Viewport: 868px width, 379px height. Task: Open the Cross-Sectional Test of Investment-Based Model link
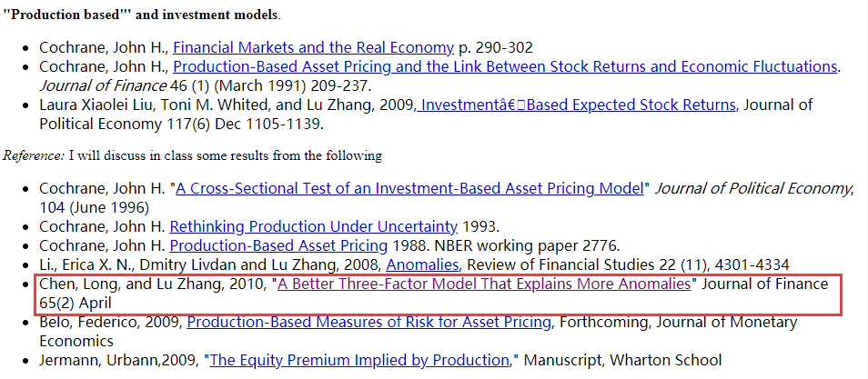coord(409,189)
